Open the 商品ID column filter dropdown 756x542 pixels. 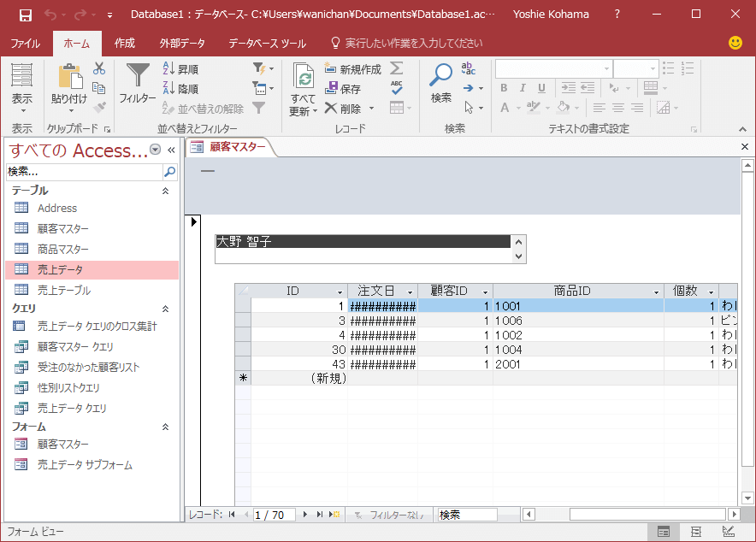tap(656, 292)
